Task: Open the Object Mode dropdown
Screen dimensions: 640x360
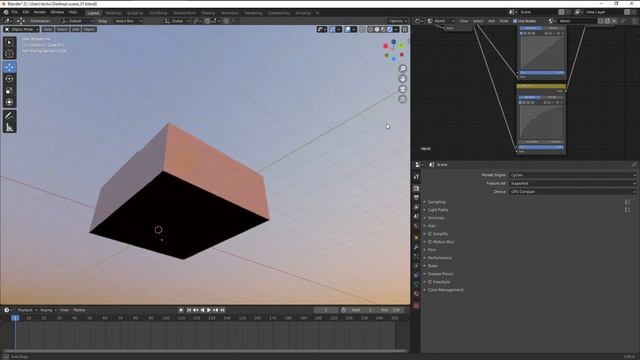Action: 22,29
